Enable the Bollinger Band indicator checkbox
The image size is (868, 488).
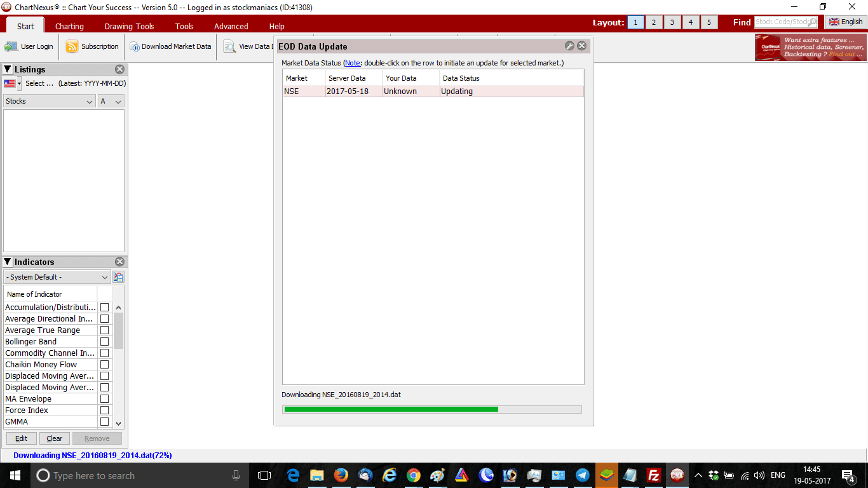pos(104,342)
